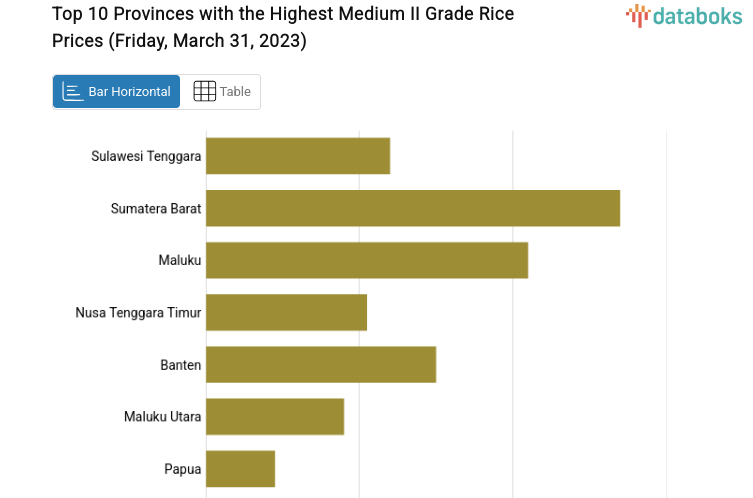
Task: Click the Sulawesi Tenggara bar
Action: 298,156
